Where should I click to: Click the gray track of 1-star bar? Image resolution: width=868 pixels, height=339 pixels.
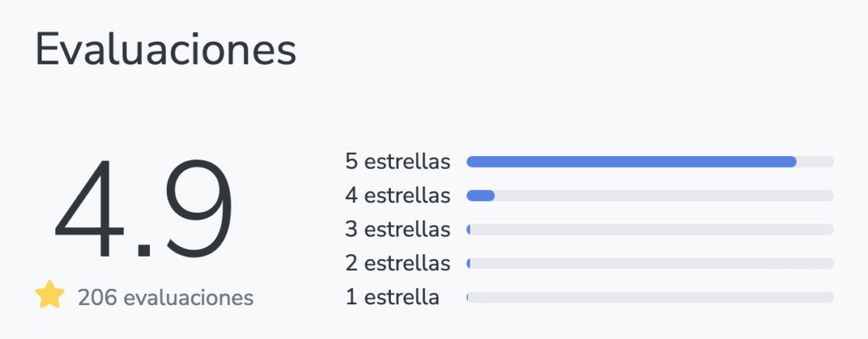(x=651, y=297)
